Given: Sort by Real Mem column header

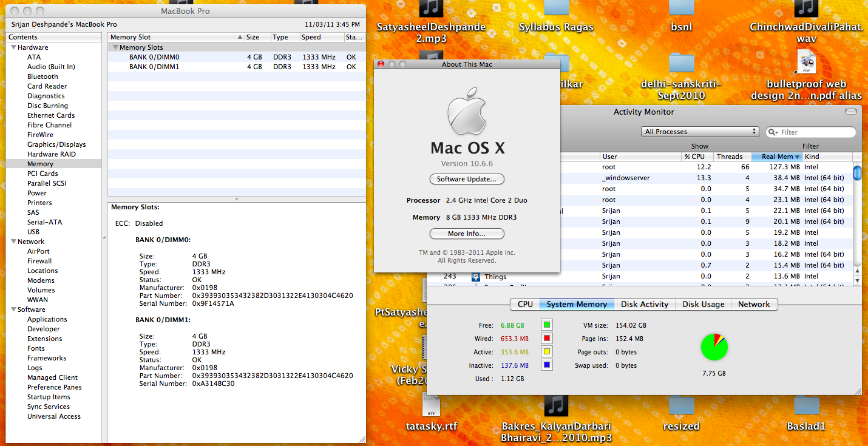Looking at the screenshot, I should [777, 157].
